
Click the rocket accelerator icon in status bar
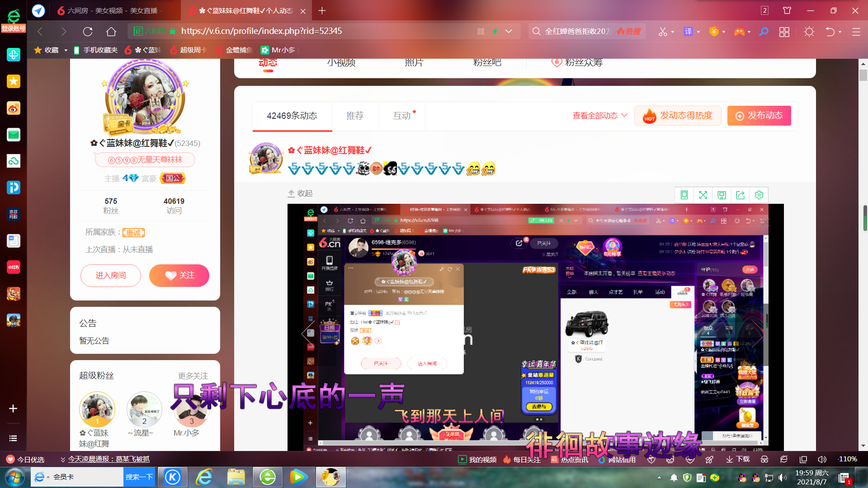pos(709,460)
